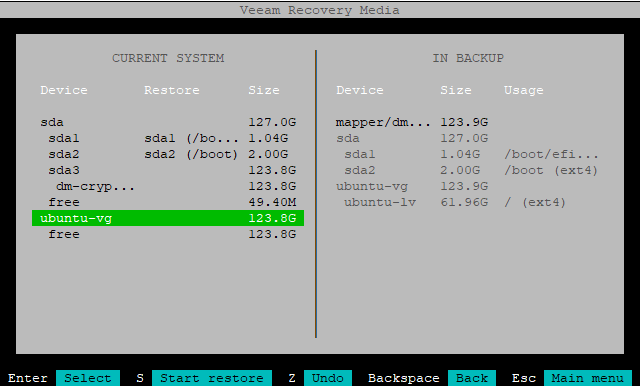Click the ubuntu-lv entry in backup
640x386 pixels.
coord(380,202)
